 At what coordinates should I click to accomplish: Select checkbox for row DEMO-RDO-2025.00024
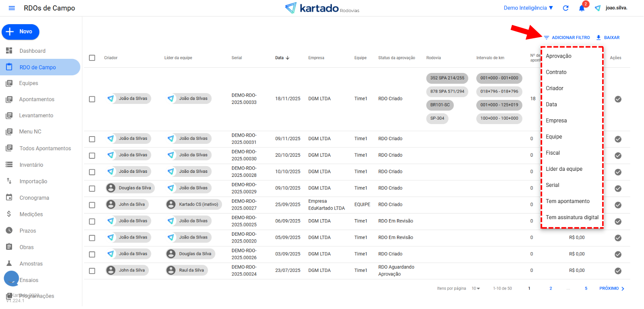[x=92, y=271]
